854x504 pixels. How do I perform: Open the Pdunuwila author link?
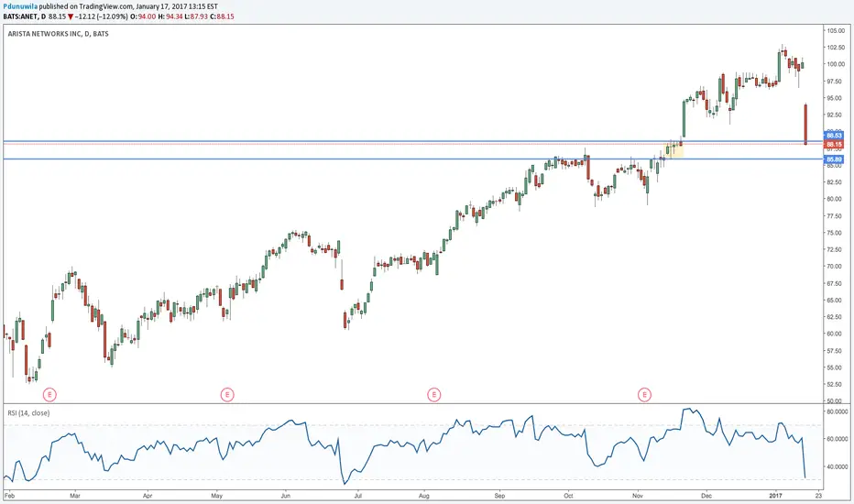click(x=21, y=6)
